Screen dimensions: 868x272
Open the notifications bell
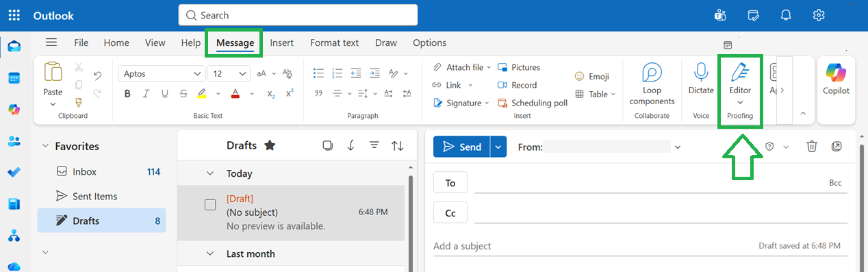pyautogui.click(x=786, y=15)
